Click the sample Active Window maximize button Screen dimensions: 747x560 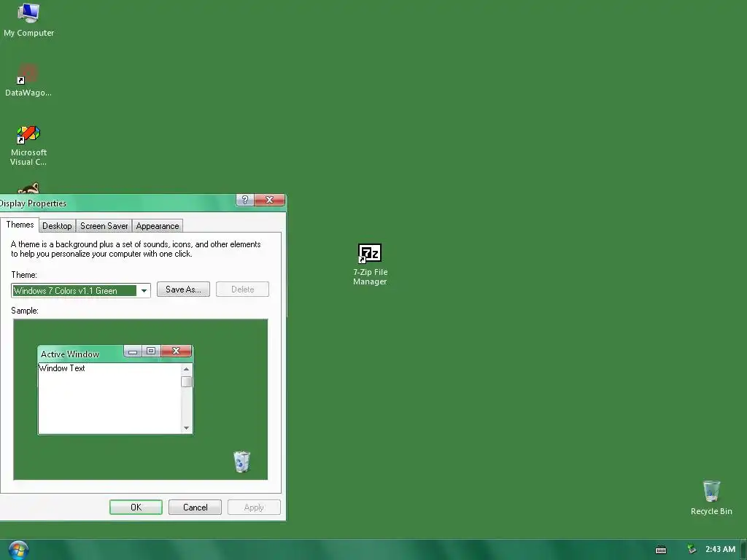pos(151,351)
